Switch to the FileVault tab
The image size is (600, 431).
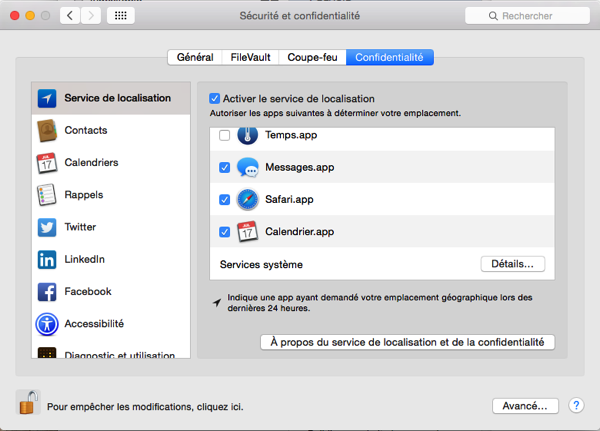250,57
